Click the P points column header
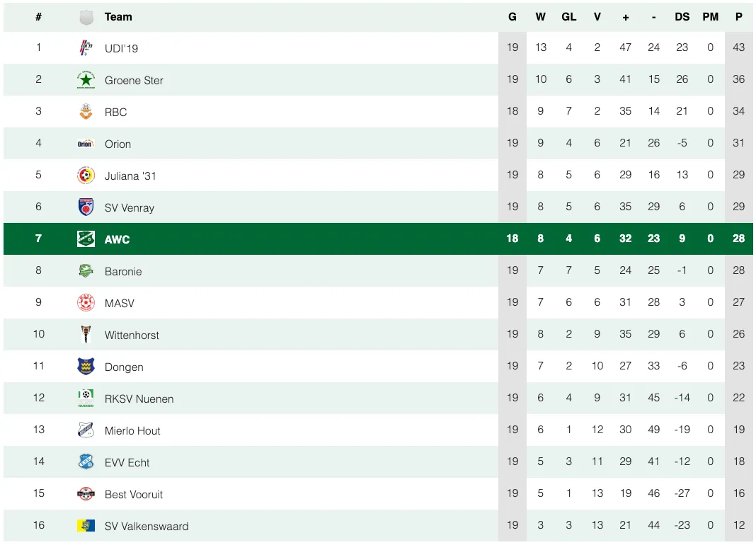The image size is (756, 545). [738, 17]
